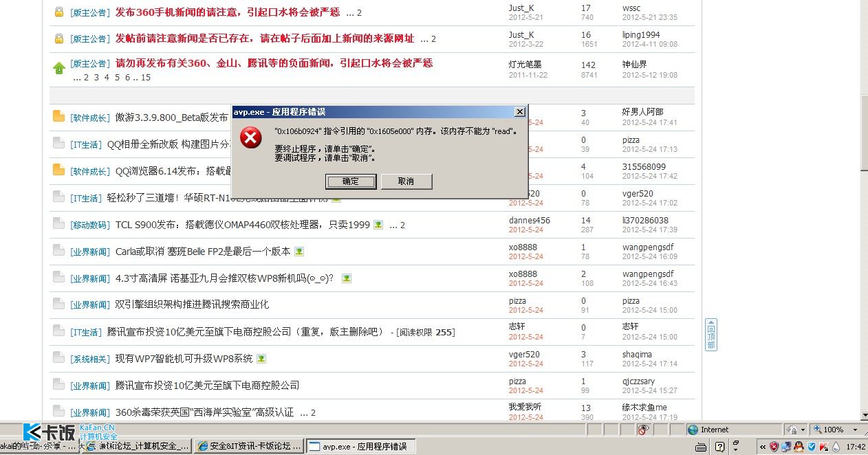Open thread 4.3寸高清屏 诺基亚九月会推双核WP8新机吗
Screen dimensions: 868x455
(x=224, y=278)
